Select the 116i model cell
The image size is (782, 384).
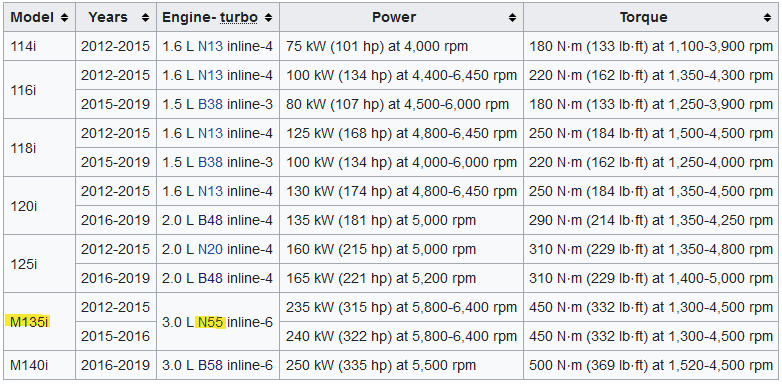(39, 90)
